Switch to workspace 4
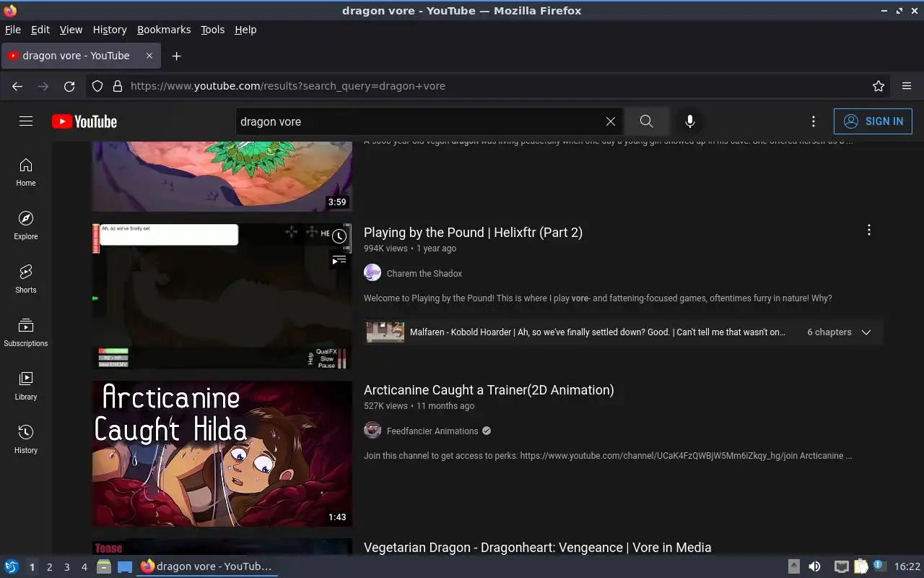 (84, 567)
